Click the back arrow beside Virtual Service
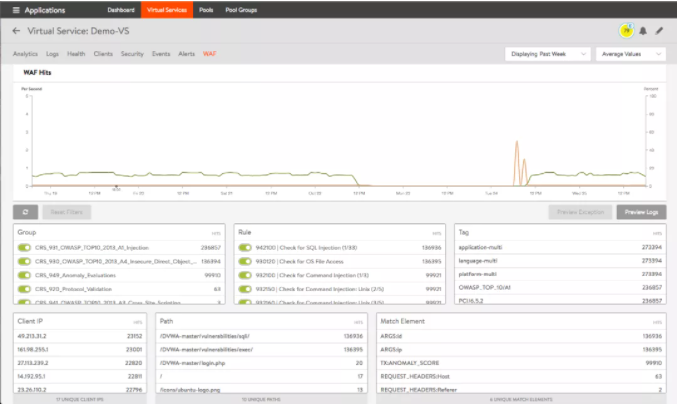Image resolution: width=677 pixels, height=404 pixels. point(16,31)
